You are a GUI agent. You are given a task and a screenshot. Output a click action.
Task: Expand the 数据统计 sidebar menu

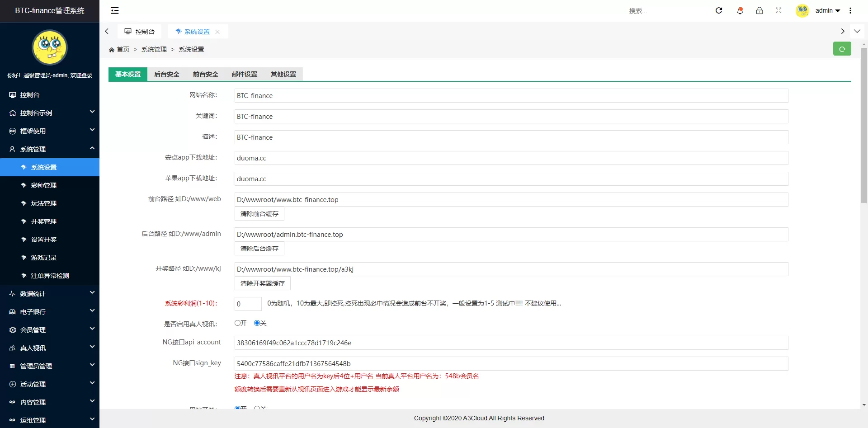point(50,294)
